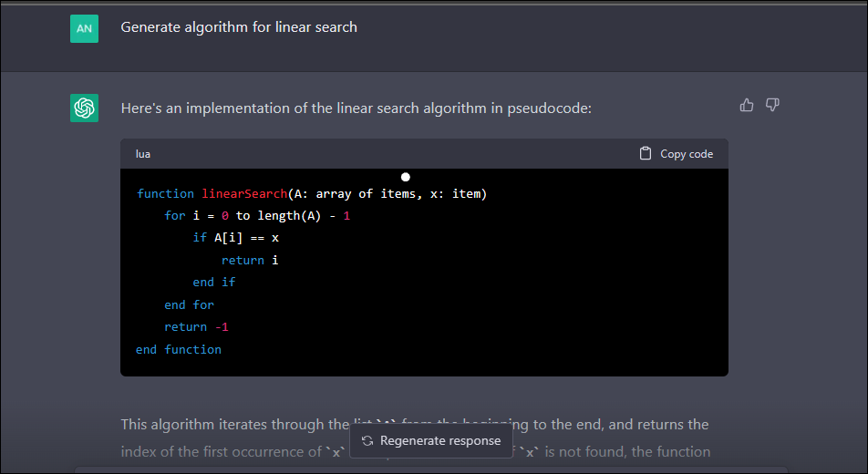Click the 'return -1' code line
The image size is (868, 474).
[196, 327]
